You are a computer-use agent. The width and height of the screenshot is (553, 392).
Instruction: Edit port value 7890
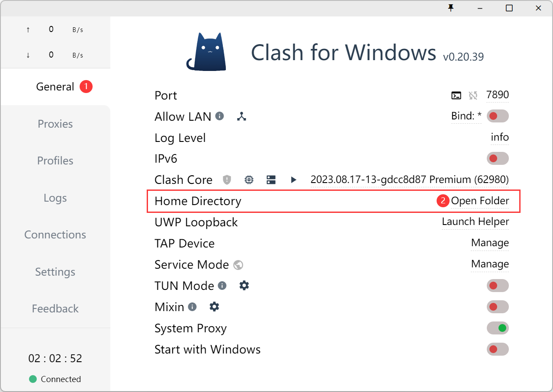point(498,95)
